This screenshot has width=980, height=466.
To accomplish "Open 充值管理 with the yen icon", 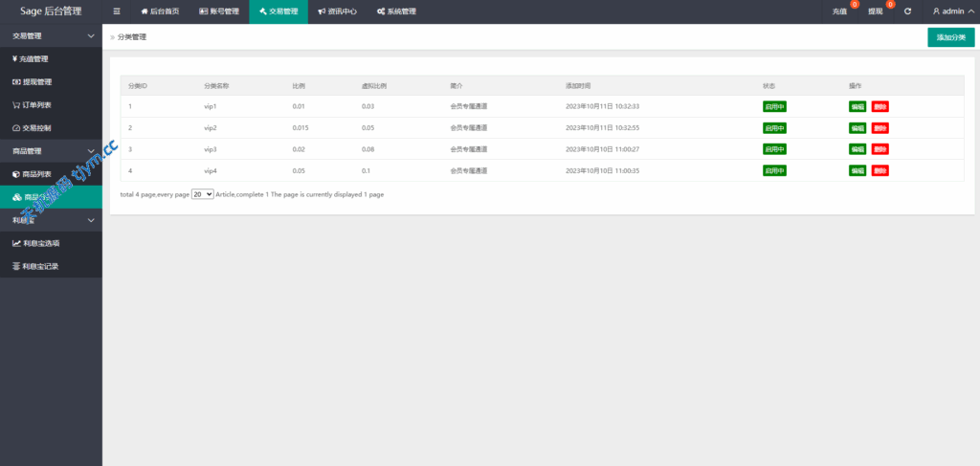I will pos(31,58).
